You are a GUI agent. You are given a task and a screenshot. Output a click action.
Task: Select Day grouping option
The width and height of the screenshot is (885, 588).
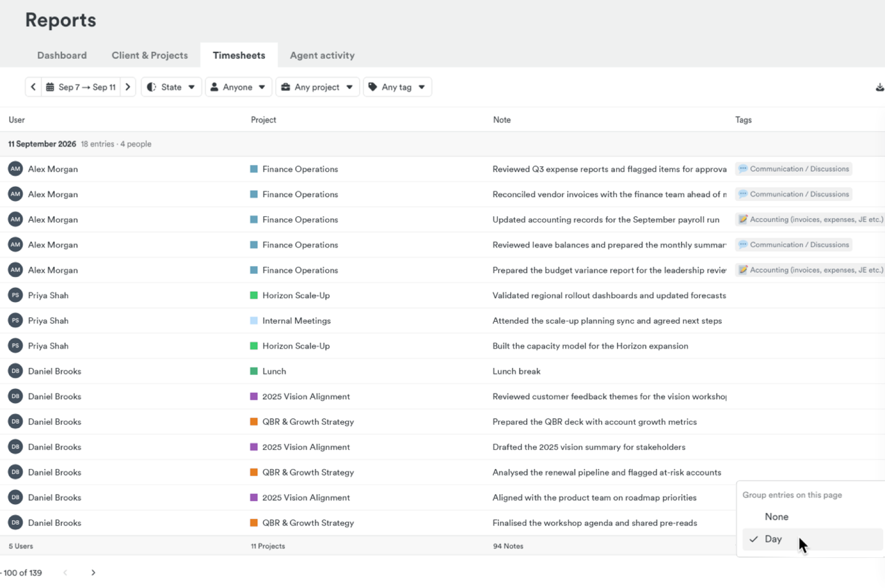[813, 539]
